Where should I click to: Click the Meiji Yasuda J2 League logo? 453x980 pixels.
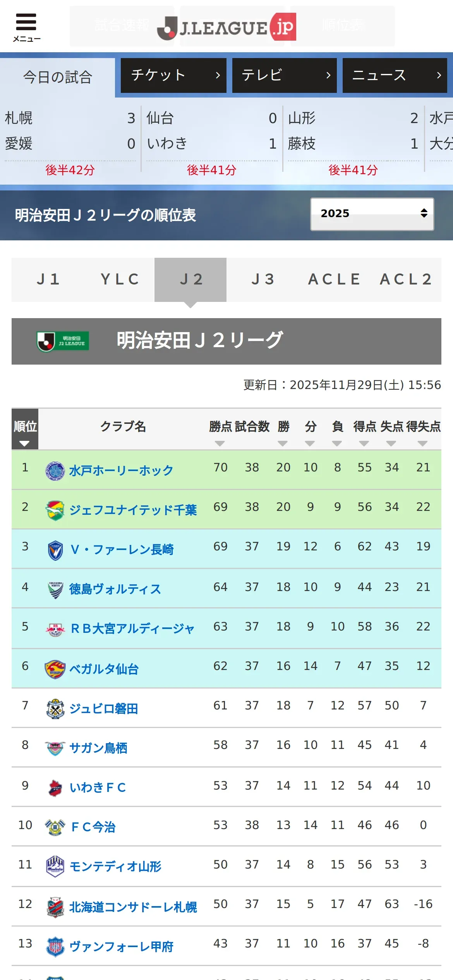coord(63,341)
